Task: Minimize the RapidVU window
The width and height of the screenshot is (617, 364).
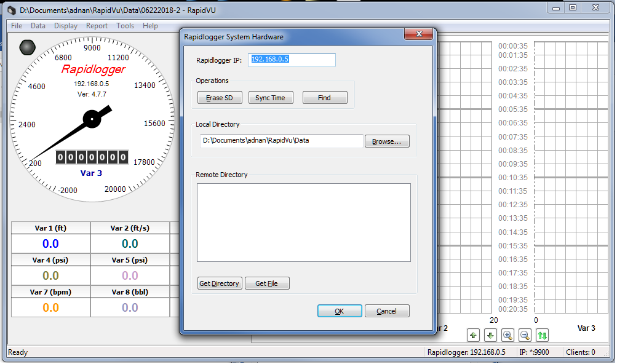Action: (x=556, y=8)
